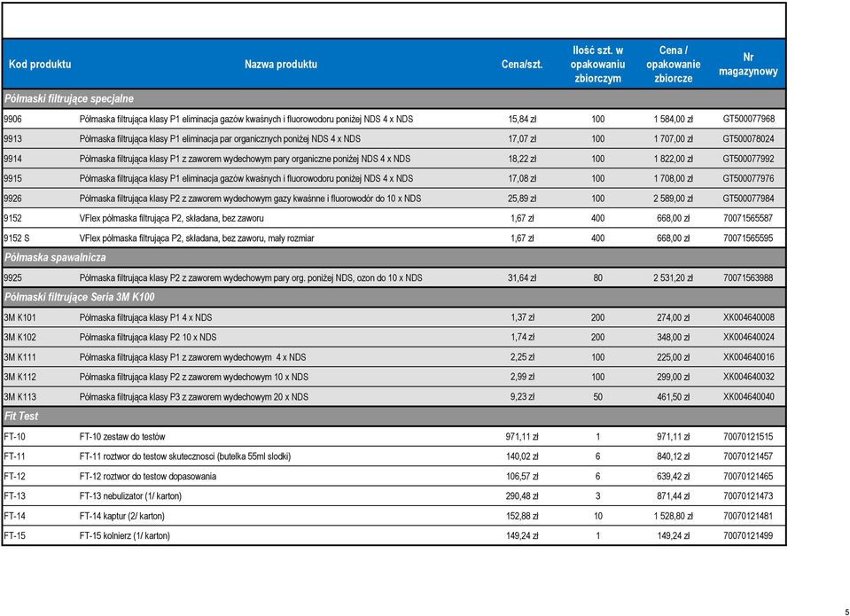Click product code 9926
This screenshot has width=850, height=616.
pos(13,199)
